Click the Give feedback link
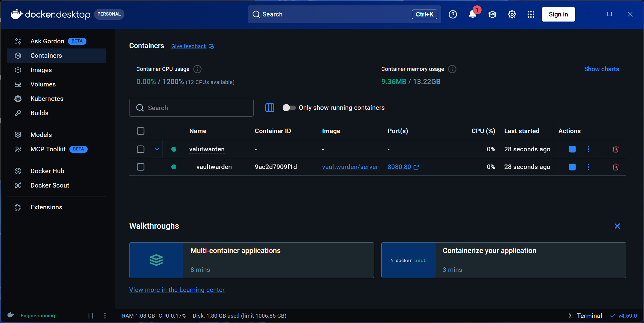 click(189, 46)
